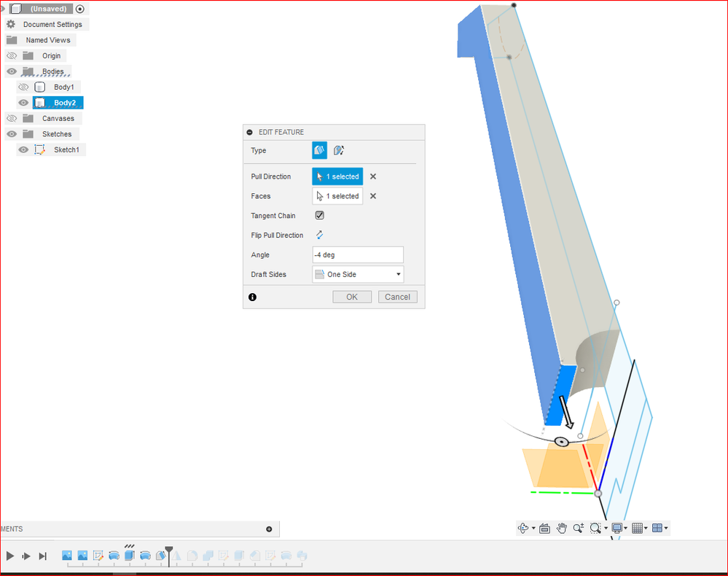
Task: Click the info icon in Edit Feature dialog
Action: [x=253, y=297]
